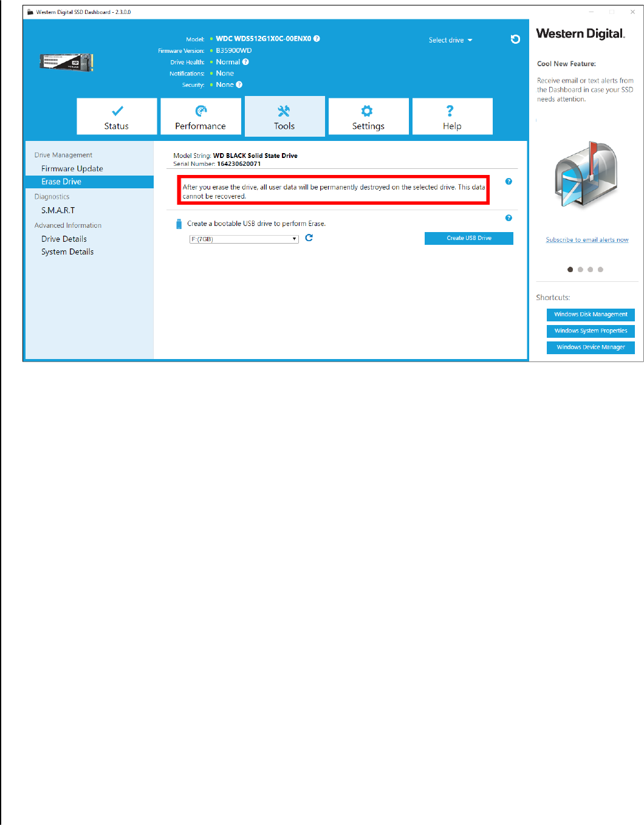Open Windows Disk Management shortcut
This screenshot has width=644, height=825.
coord(591,315)
